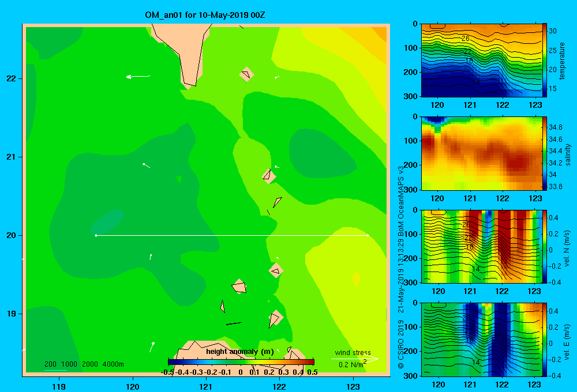Click the west endpoint of the transect line
The width and height of the screenshot is (577, 392).
click(x=96, y=235)
